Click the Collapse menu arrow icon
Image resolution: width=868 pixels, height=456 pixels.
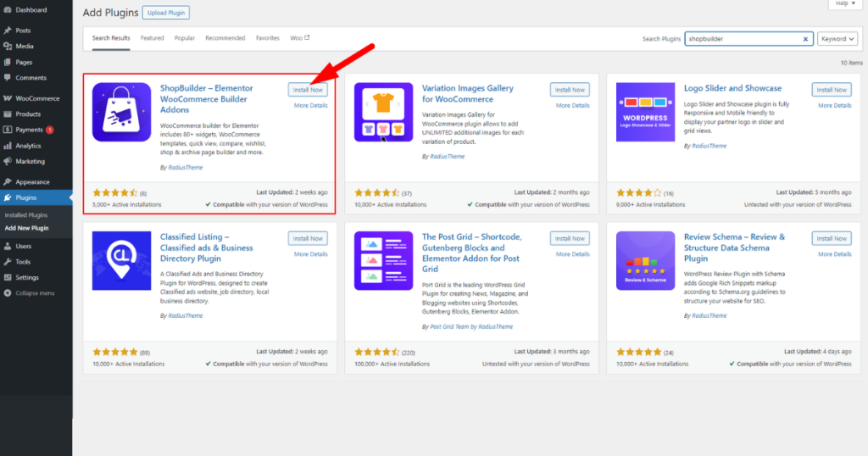[7, 293]
